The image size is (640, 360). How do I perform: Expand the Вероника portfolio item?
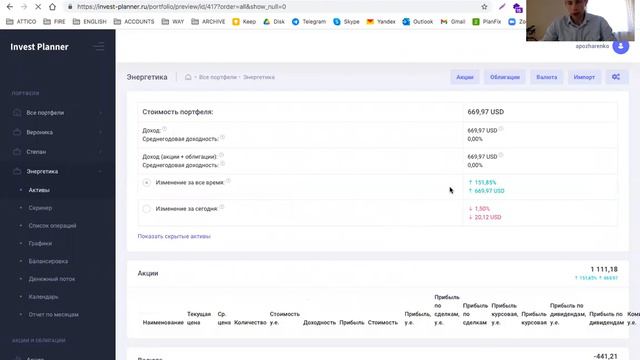[x=57, y=132]
